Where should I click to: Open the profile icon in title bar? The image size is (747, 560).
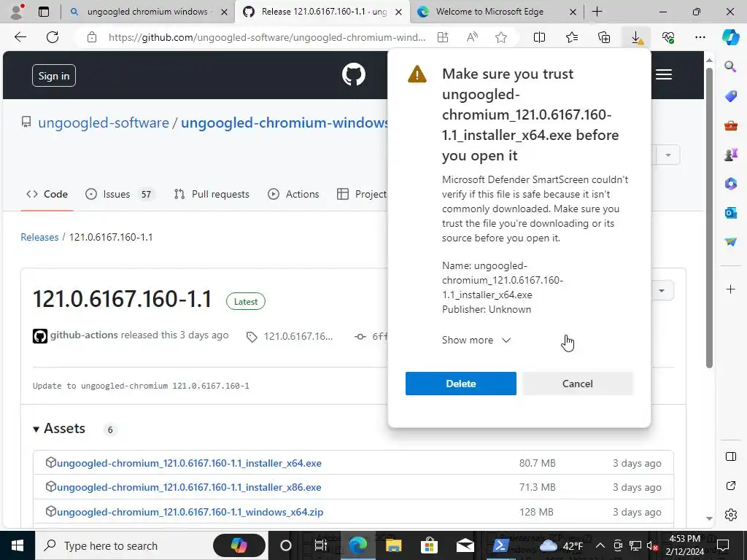point(17,12)
